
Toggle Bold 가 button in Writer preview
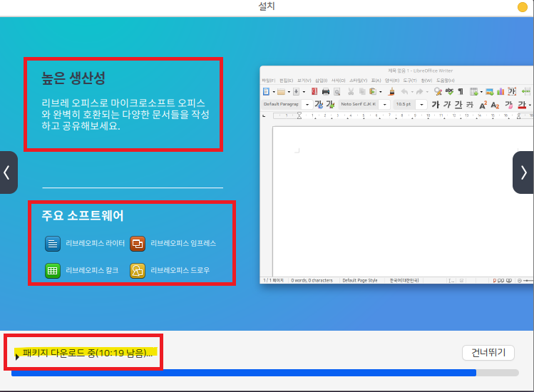[436, 105]
